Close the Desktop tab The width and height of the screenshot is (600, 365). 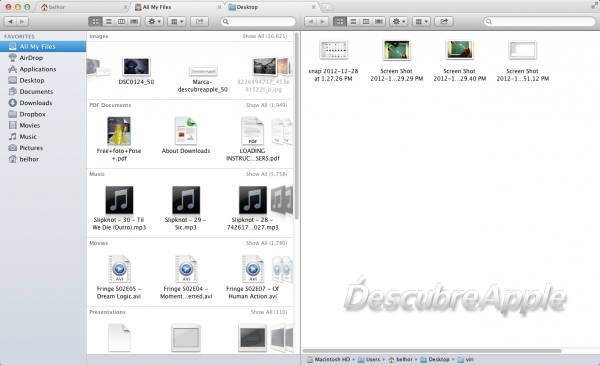[313, 7]
